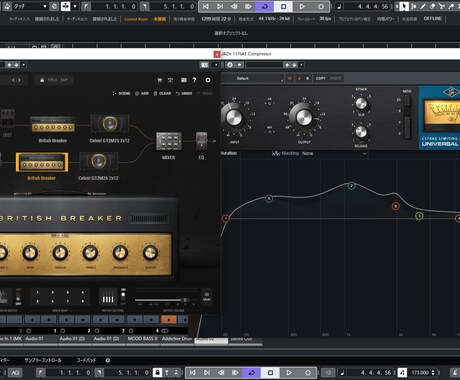Select the DIST pedal block in signal chain
This screenshot has width=460, height=380.
click(7, 118)
